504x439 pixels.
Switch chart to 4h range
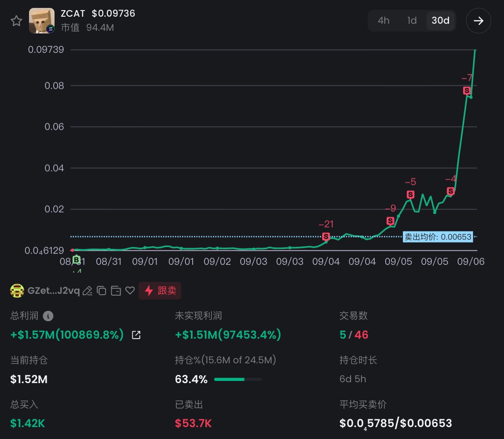coord(383,21)
